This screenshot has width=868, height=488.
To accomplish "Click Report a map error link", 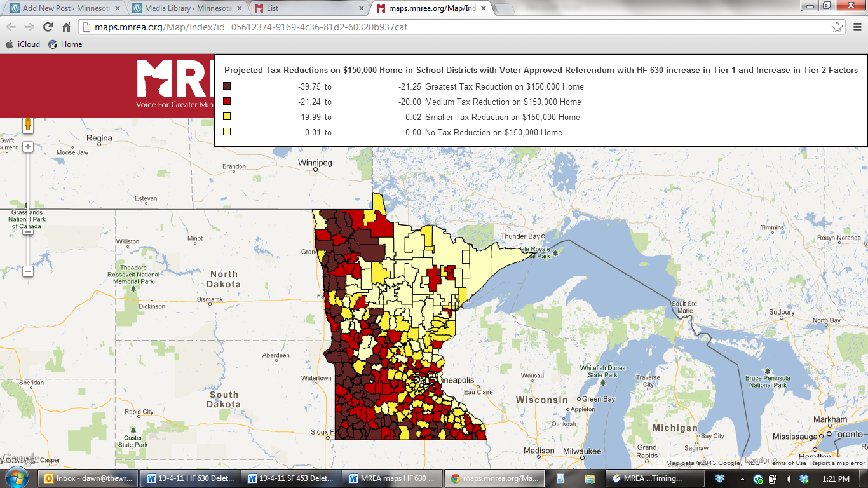I will tap(837, 463).
